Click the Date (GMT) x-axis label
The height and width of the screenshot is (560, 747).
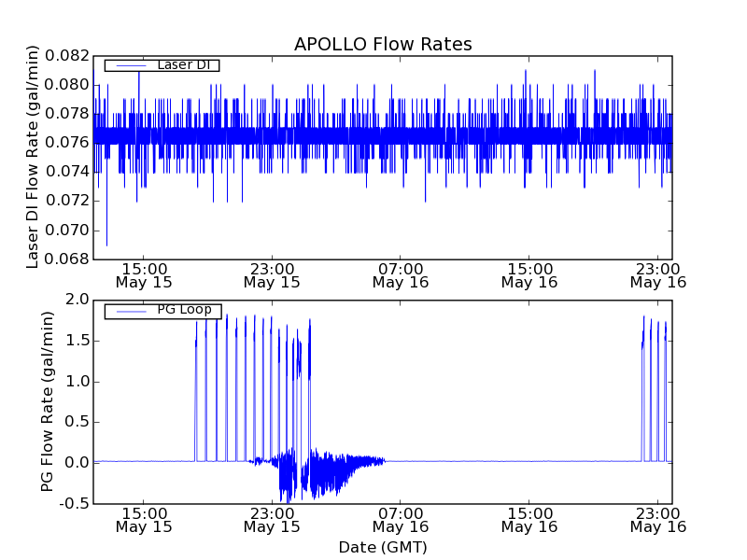tap(383, 547)
